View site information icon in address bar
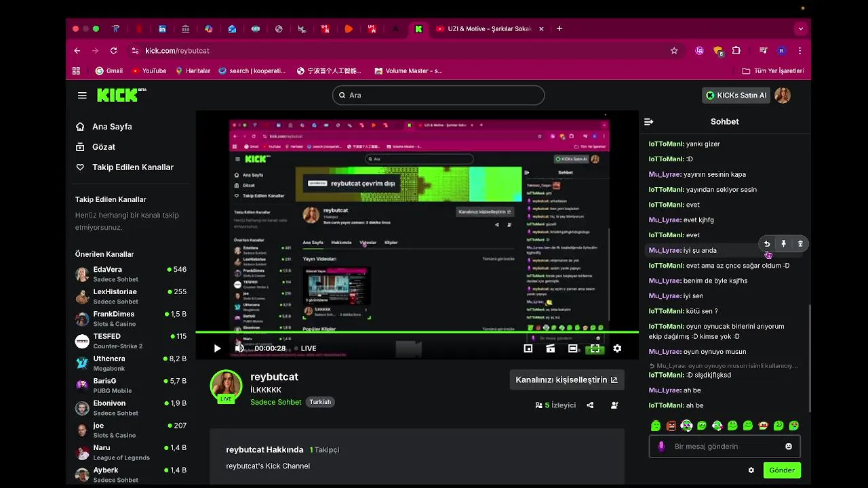The image size is (868, 488). [135, 51]
